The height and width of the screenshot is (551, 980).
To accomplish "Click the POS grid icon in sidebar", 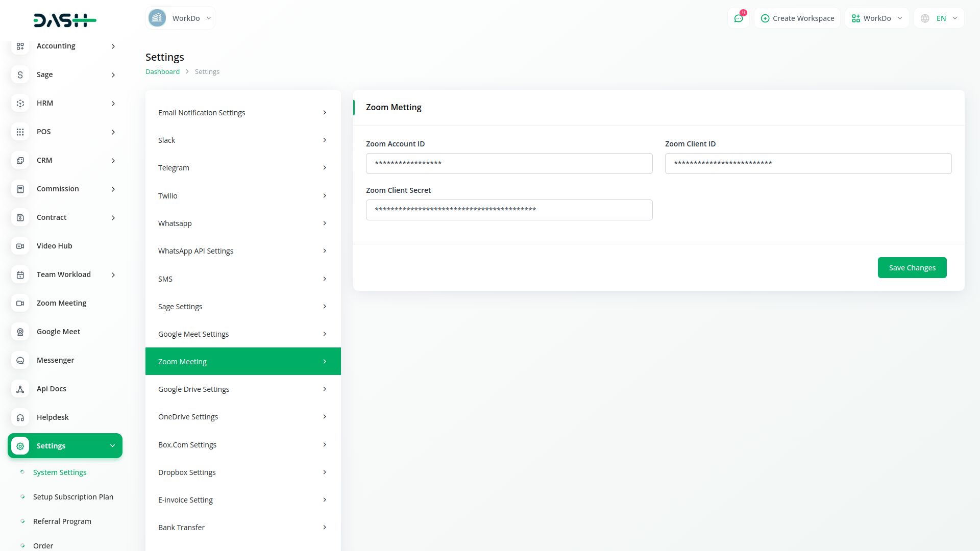I will click(20, 132).
